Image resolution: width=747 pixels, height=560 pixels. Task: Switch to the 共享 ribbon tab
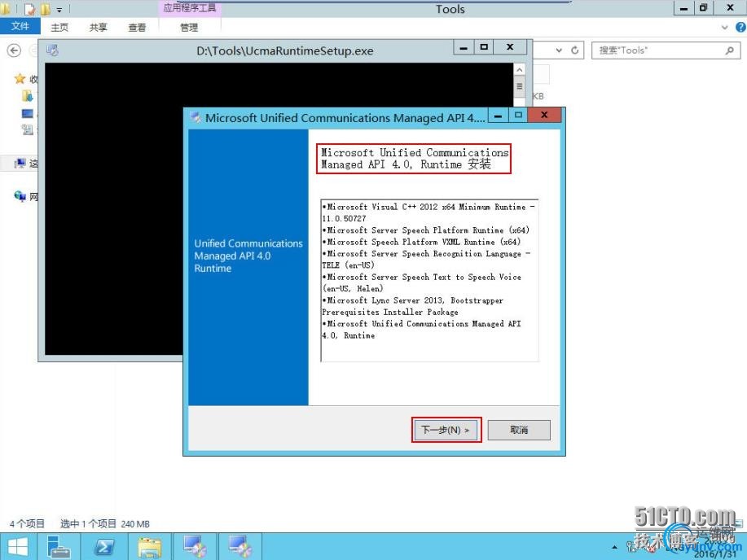click(x=98, y=27)
